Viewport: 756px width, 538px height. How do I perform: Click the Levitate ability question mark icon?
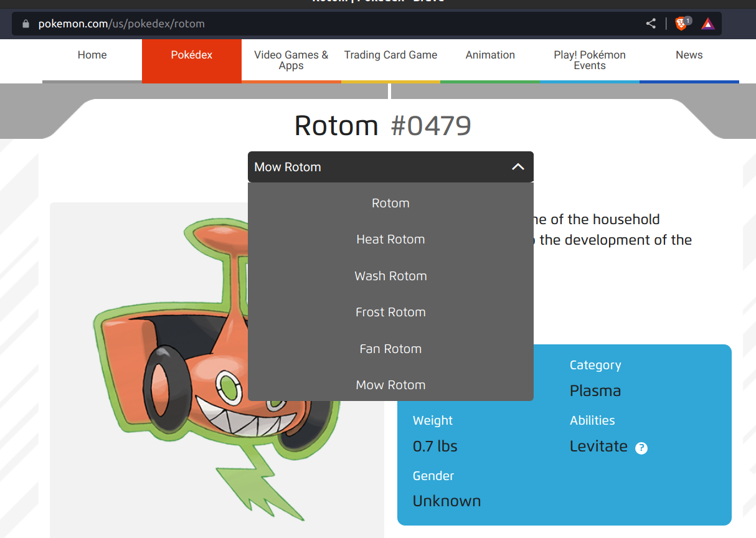click(641, 448)
